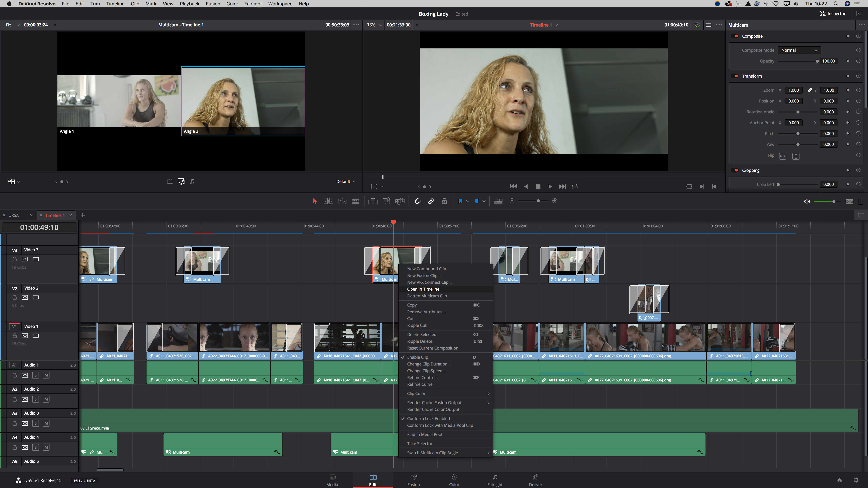Open flag color dropdown arrow
Image resolution: width=868 pixels, height=488 pixels.
tap(467, 201)
